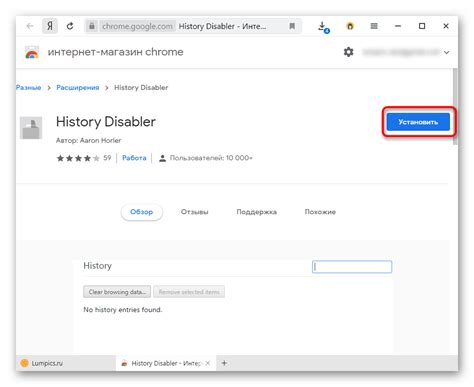Select the Обзор tab
474x387 pixels.
(x=142, y=212)
